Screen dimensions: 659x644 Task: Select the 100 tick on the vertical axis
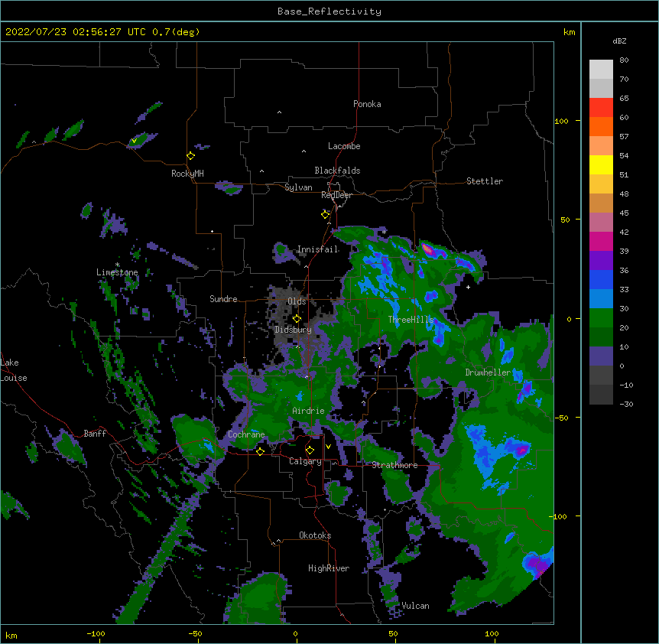(x=561, y=121)
